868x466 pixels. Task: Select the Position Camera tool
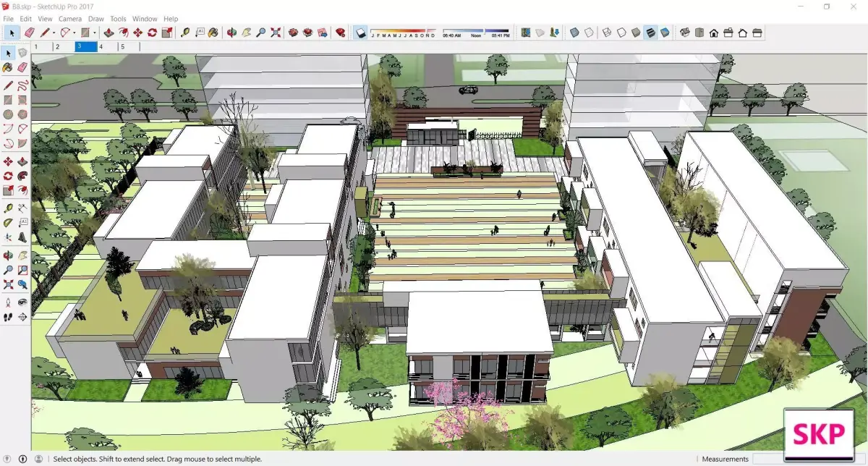coord(8,302)
